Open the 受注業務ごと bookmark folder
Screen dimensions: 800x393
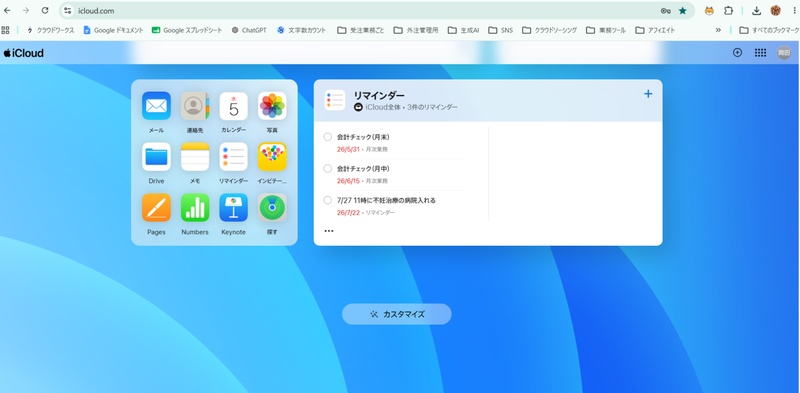[361, 30]
